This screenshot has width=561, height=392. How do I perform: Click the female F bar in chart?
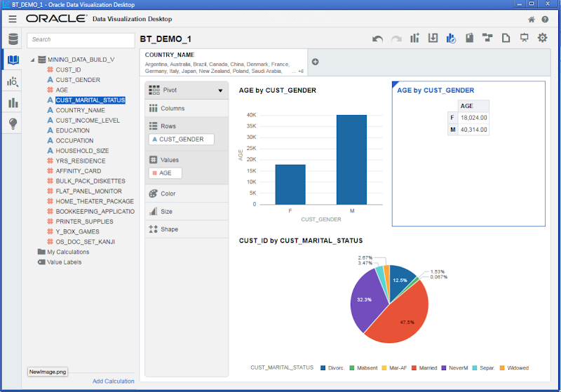point(290,184)
